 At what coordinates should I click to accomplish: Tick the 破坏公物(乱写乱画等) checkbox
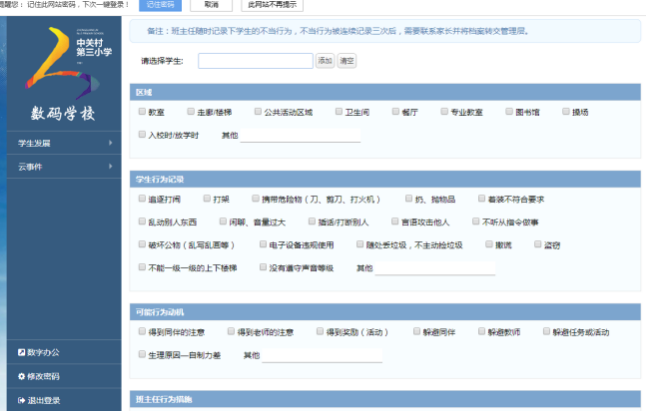pos(142,244)
